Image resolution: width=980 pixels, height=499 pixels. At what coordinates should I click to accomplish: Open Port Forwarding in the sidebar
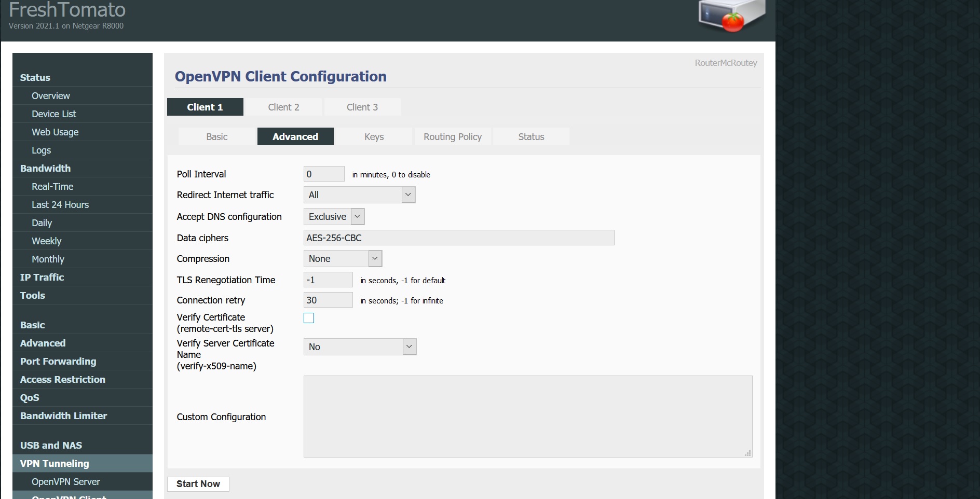coord(83,362)
